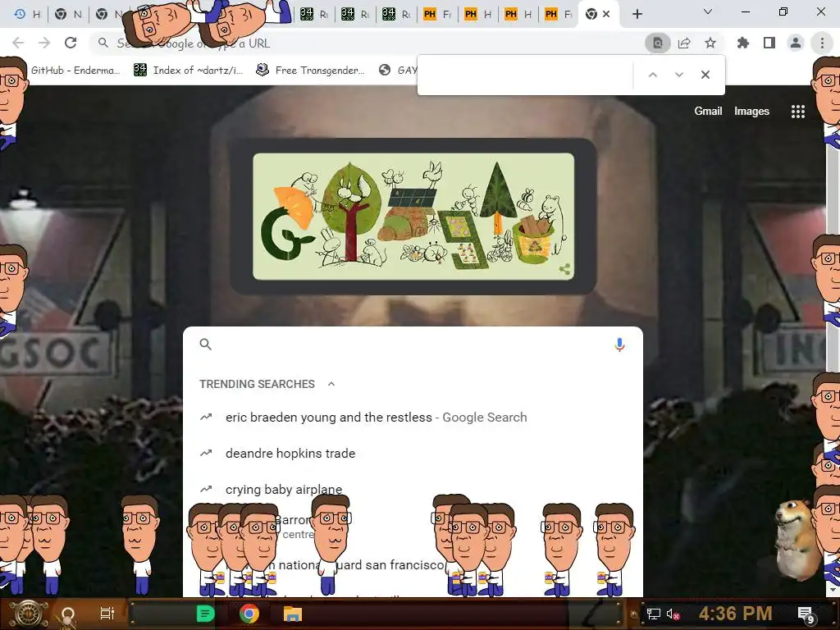Click the 4:36 PM clock
Screen dimensions: 840x630
[735, 614]
